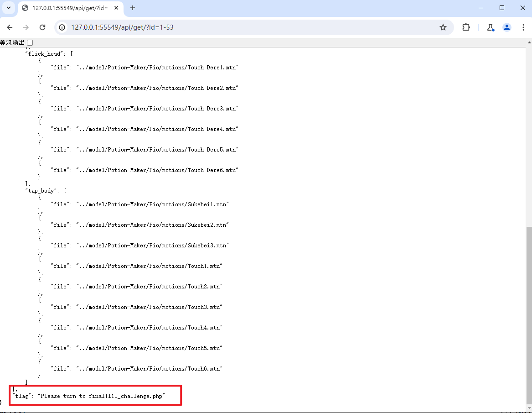
Task: Open Chrome Labs flask icon
Action: (491, 27)
